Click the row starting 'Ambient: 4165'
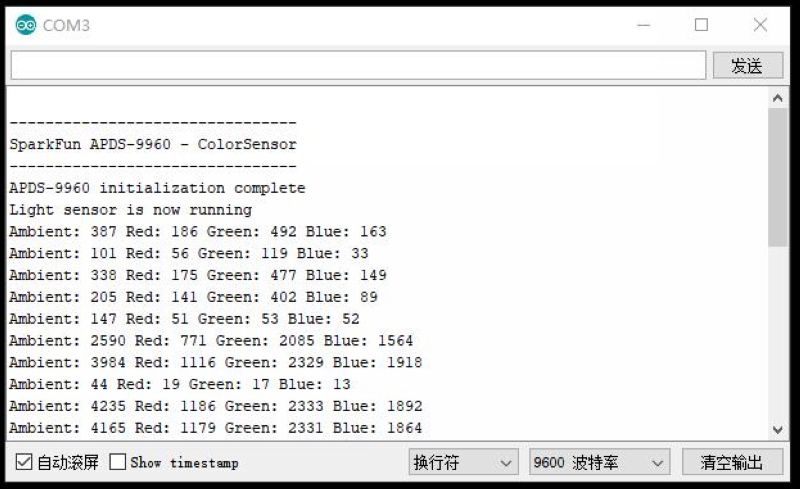The height and width of the screenshot is (489, 800). pyautogui.click(x=216, y=428)
